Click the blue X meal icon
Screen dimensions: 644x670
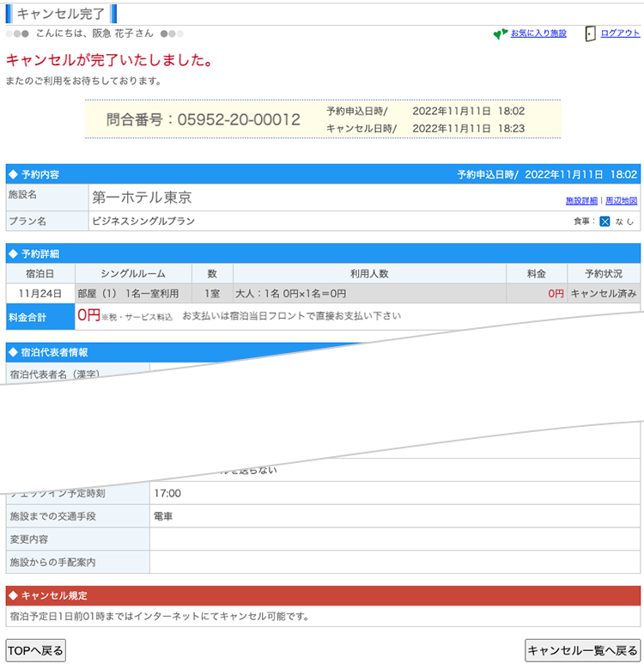click(x=605, y=222)
